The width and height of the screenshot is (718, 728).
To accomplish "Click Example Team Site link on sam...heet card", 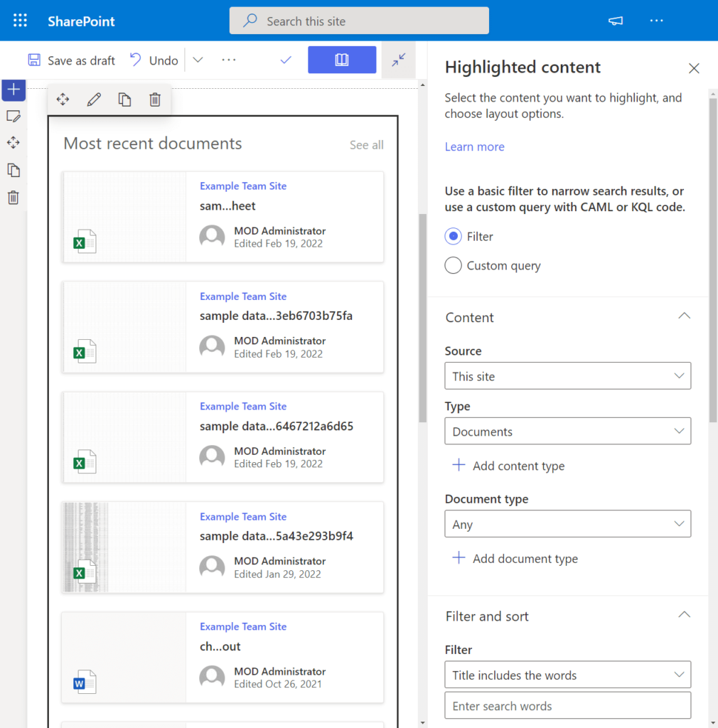I will 243,186.
